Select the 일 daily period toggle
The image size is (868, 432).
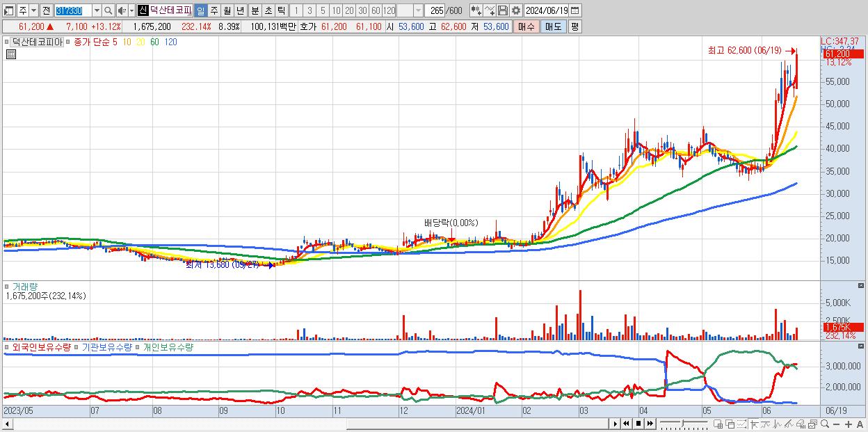point(201,10)
